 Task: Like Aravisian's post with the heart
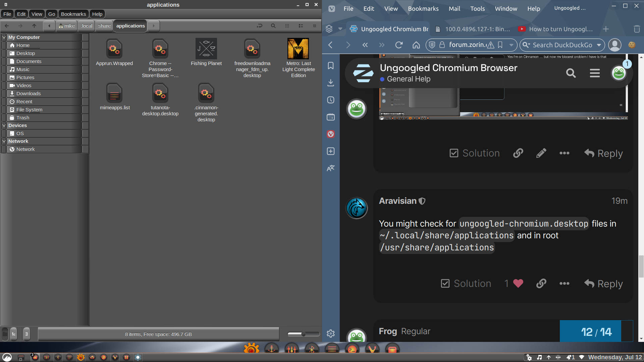pyautogui.click(x=518, y=284)
